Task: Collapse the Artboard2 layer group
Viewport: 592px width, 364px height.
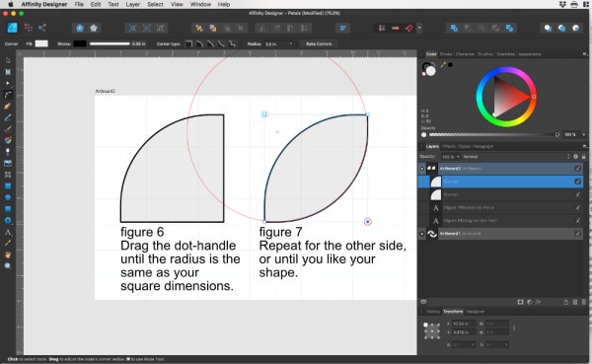Action: pyautogui.click(x=422, y=169)
